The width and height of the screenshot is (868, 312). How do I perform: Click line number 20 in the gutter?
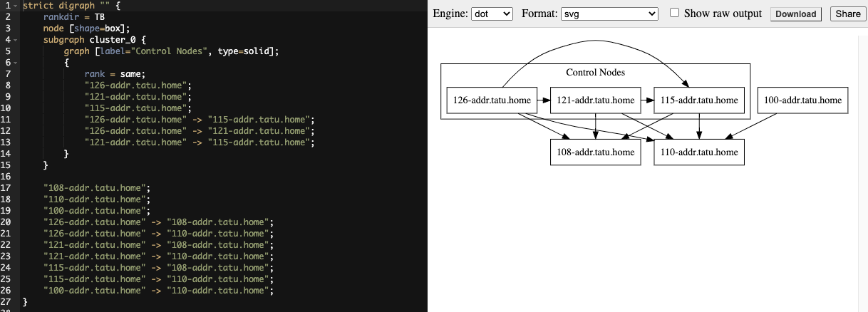point(6,222)
